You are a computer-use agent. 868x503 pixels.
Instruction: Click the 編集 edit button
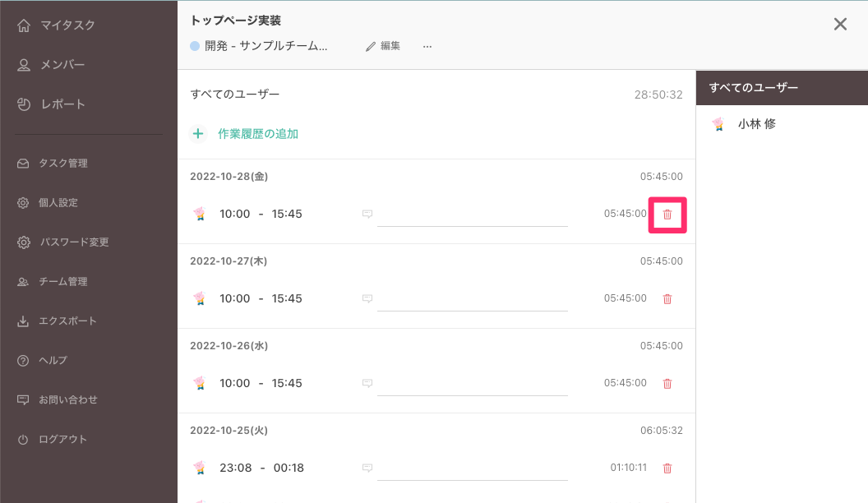point(383,47)
